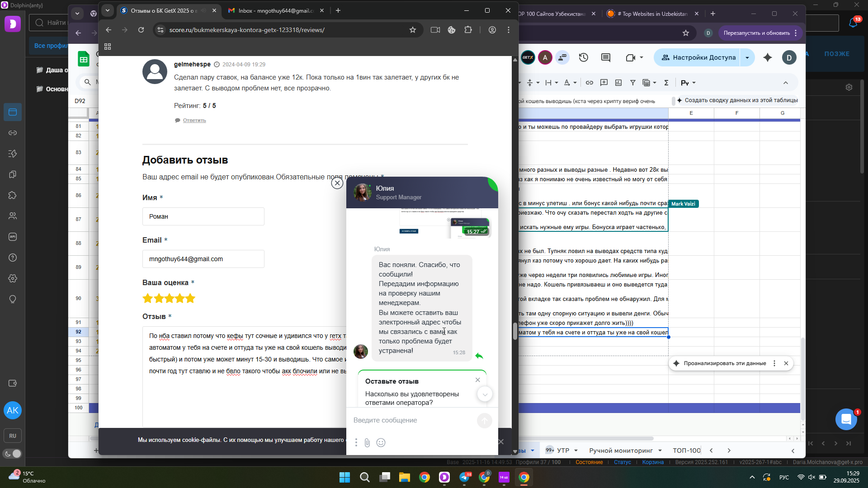
Task: Open the video call dropdown arrow in Sheets
Action: pos(642,57)
